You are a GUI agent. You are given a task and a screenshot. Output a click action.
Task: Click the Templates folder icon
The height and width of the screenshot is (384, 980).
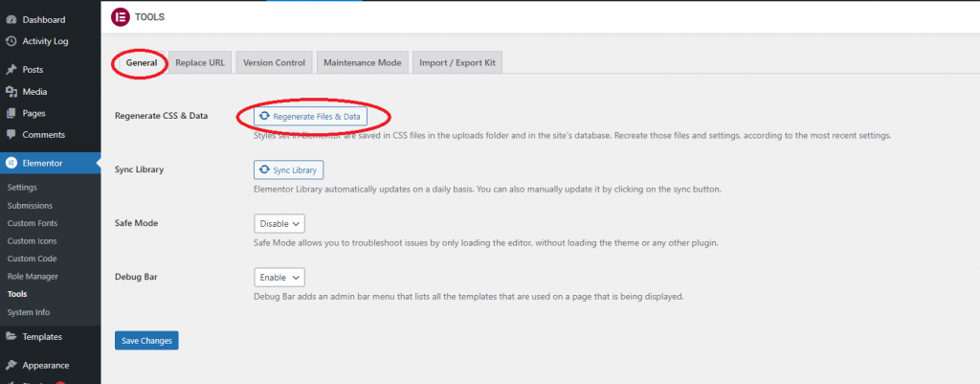point(11,336)
